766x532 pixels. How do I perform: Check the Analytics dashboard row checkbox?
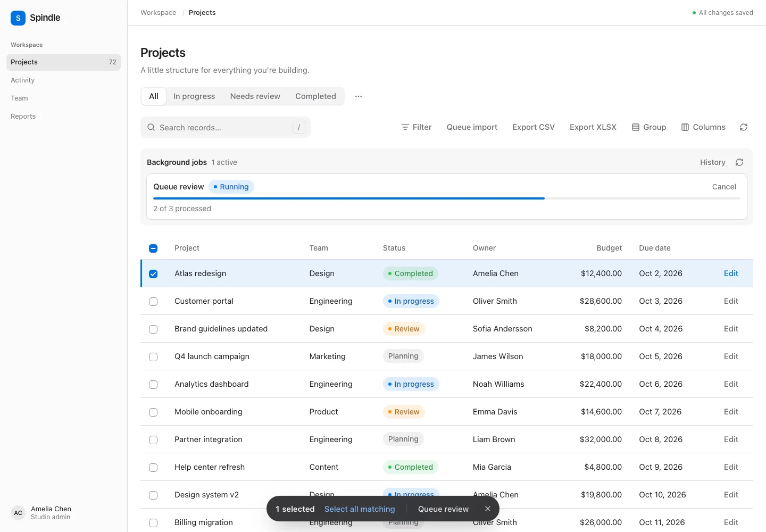point(153,385)
